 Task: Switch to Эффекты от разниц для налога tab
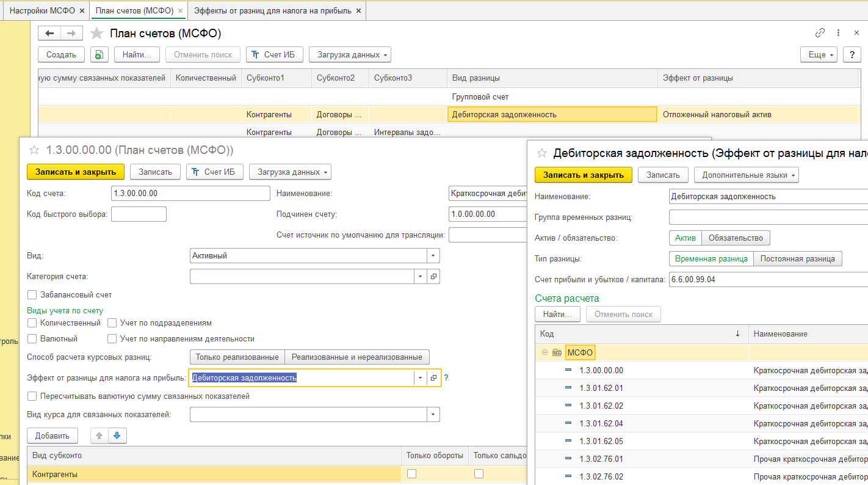pyautogui.click(x=272, y=11)
